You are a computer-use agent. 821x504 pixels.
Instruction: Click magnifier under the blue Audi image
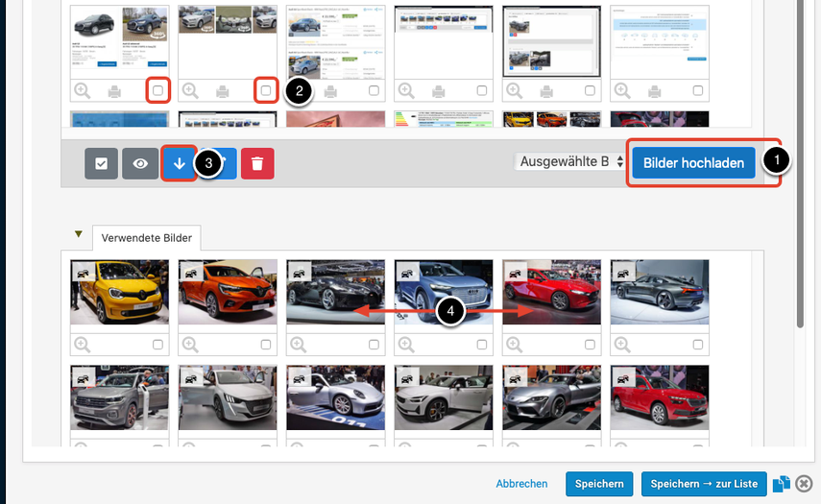point(406,344)
